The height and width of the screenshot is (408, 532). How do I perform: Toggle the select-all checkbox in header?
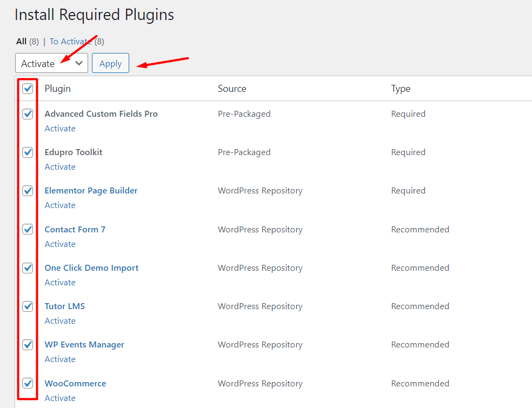[28, 89]
